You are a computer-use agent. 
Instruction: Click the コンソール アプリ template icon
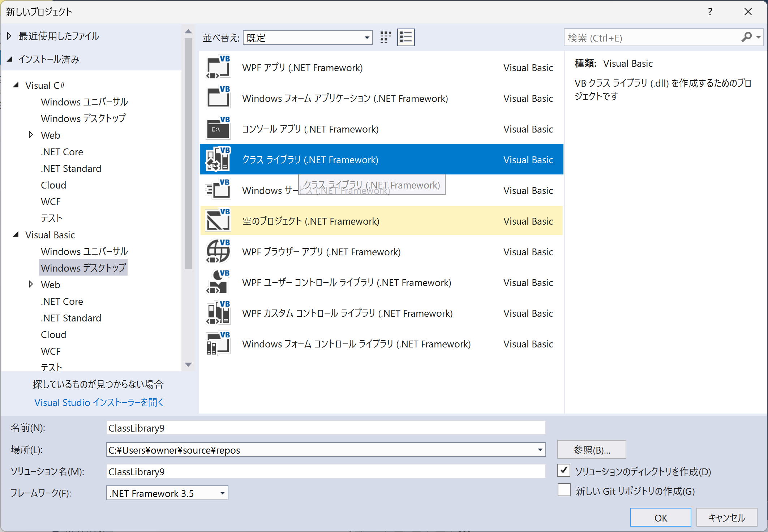218,129
